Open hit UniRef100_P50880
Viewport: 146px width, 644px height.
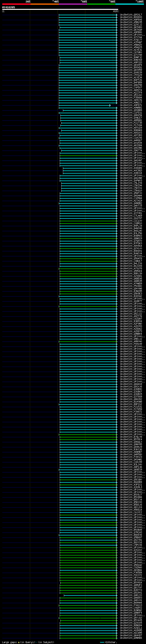coord(131,286)
